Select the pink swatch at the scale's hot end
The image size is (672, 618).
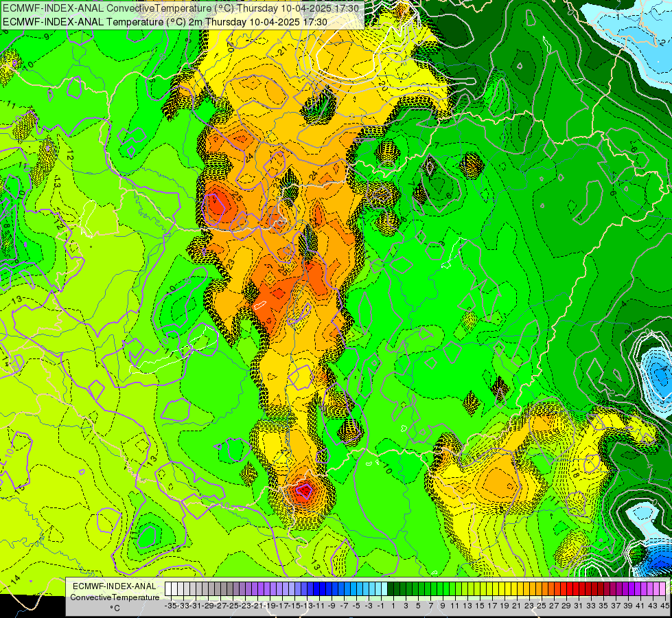(x=662, y=589)
